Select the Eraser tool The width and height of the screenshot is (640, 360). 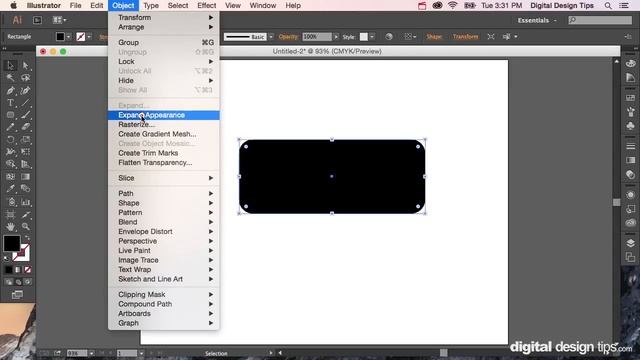25,127
